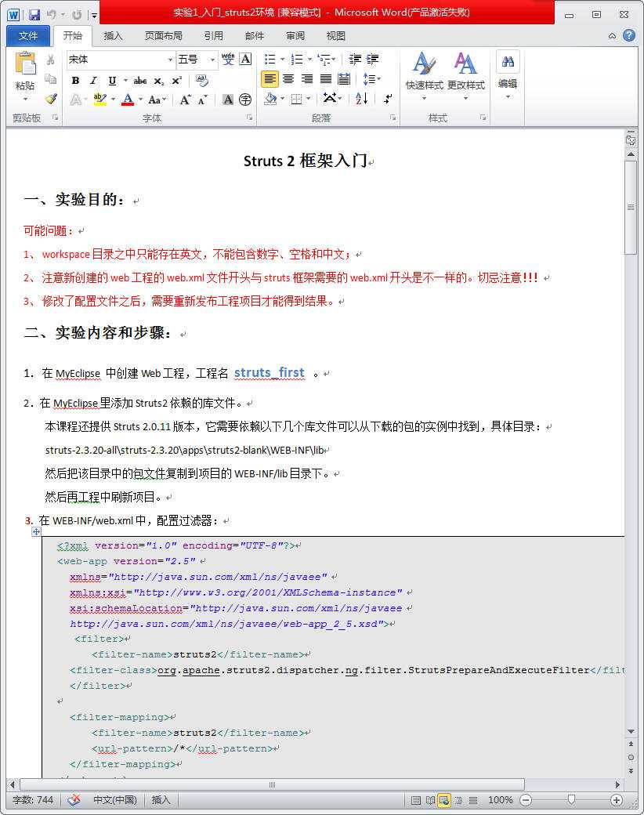The image size is (644, 815).
Task: Apply subscript x₂ formatting
Action: [x=159, y=81]
